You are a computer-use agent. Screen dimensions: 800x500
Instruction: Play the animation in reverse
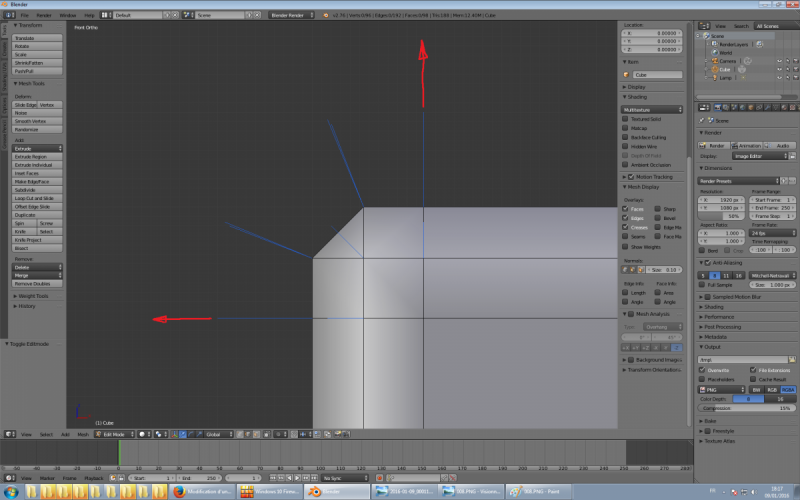click(x=289, y=478)
